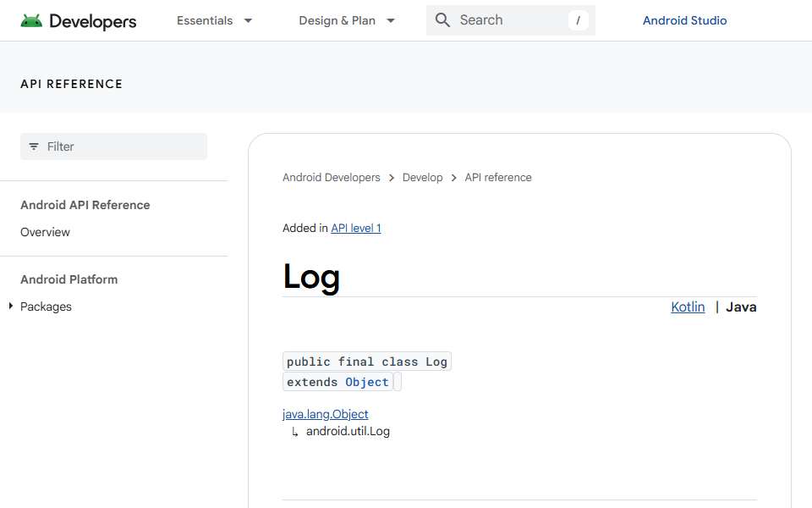Click the search magnifier icon
Viewport: 812px width, 508px height.
(442, 20)
